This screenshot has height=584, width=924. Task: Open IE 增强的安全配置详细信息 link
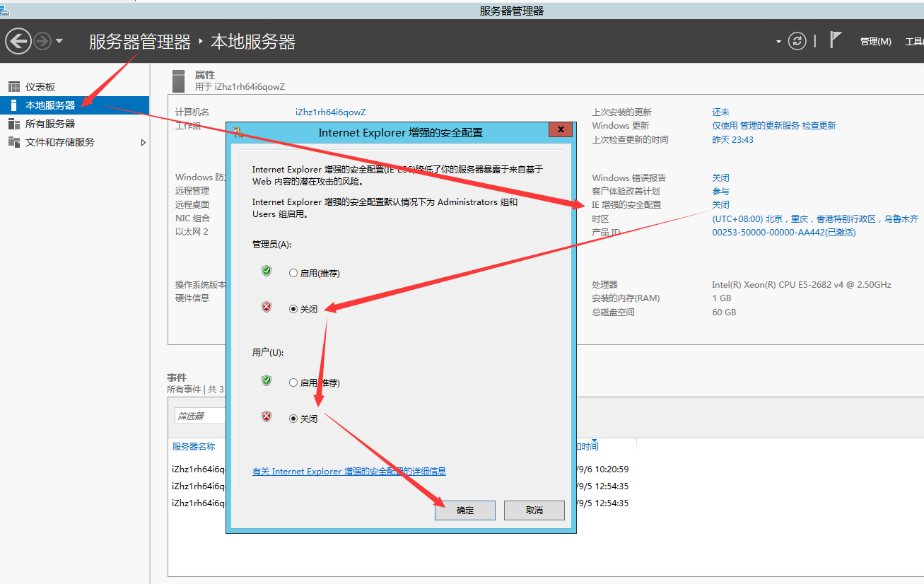coord(349,472)
